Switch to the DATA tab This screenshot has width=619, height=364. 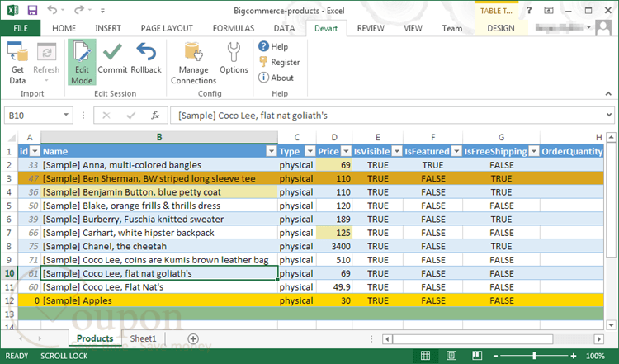[x=284, y=28]
